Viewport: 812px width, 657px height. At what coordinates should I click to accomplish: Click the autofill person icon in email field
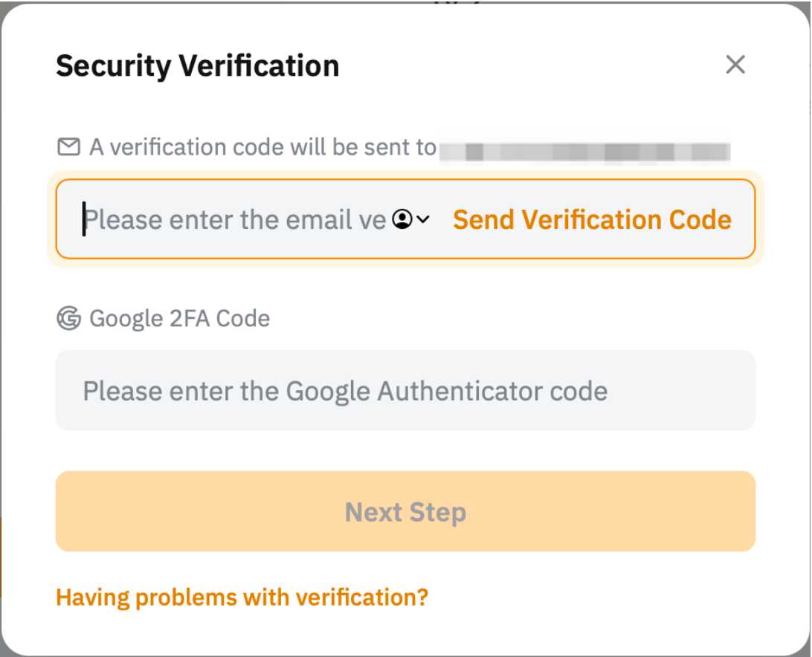point(402,219)
